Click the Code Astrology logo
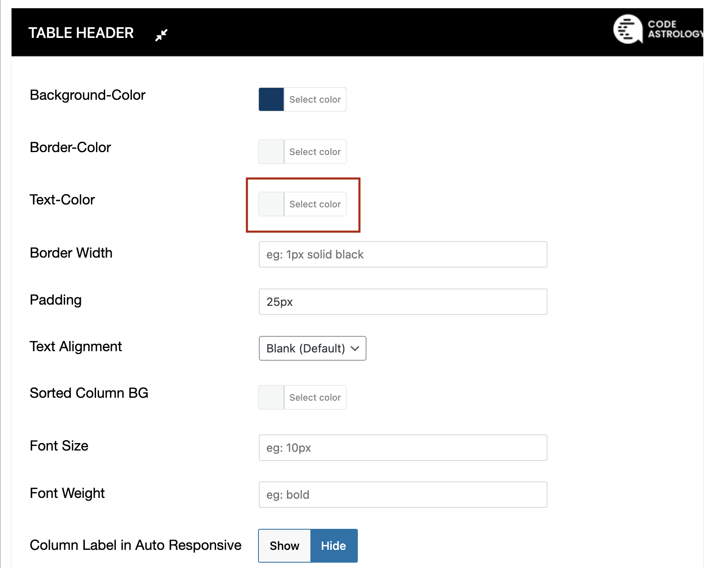Screen dimensions: 728x568 pos(627,29)
